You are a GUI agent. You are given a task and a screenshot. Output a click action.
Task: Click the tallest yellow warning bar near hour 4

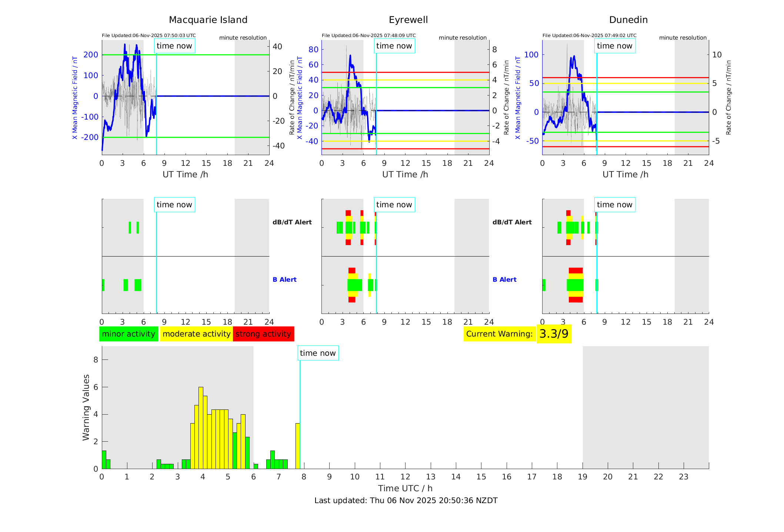(x=201, y=426)
